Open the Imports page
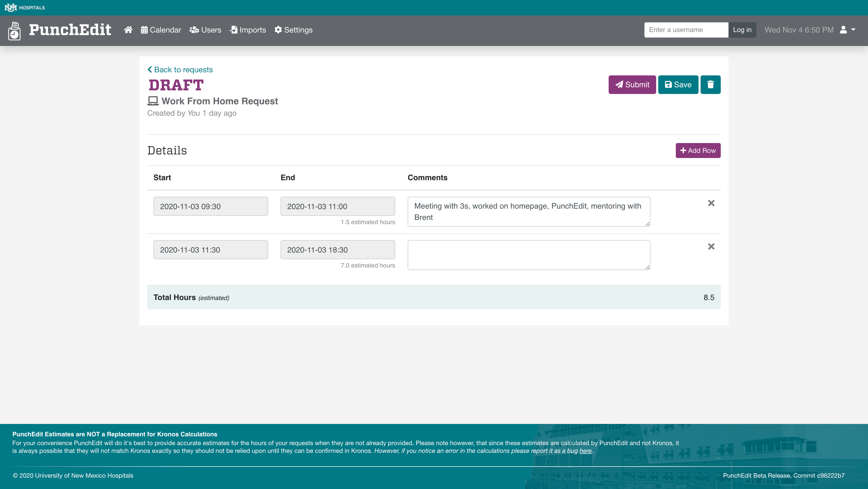This screenshot has width=868, height=489. tap(248, 30)
